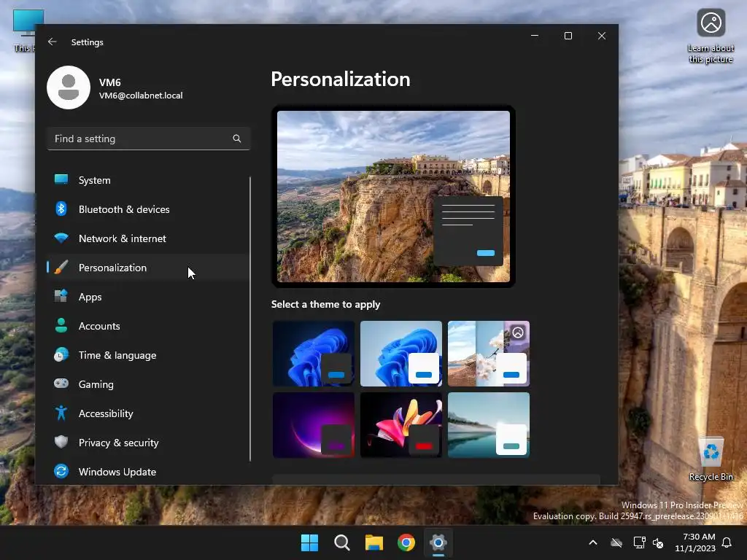Click the Accounts person icon
Viewport: 747px width, 560px height.
pos(61,325)
